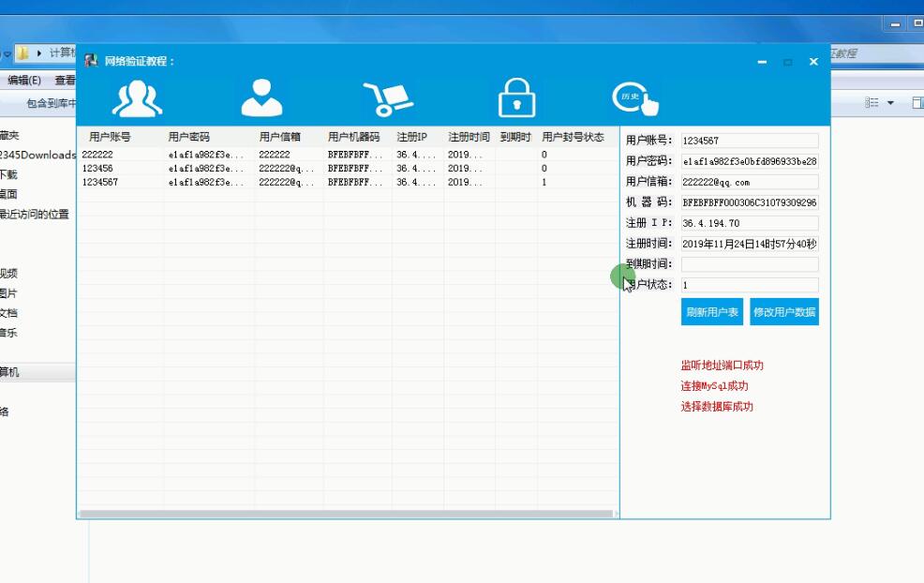Click the single user profile icon
924x583 pixels.
(261, 98)
